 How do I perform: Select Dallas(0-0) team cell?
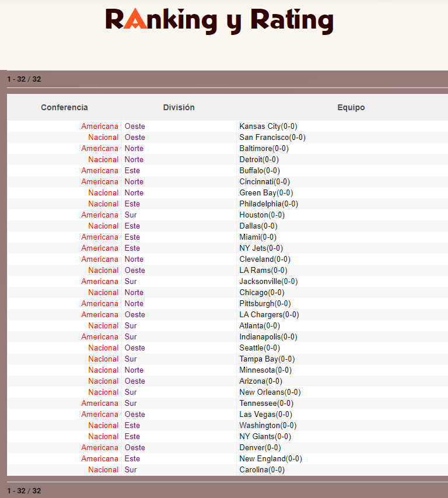(x=258, y=226)
